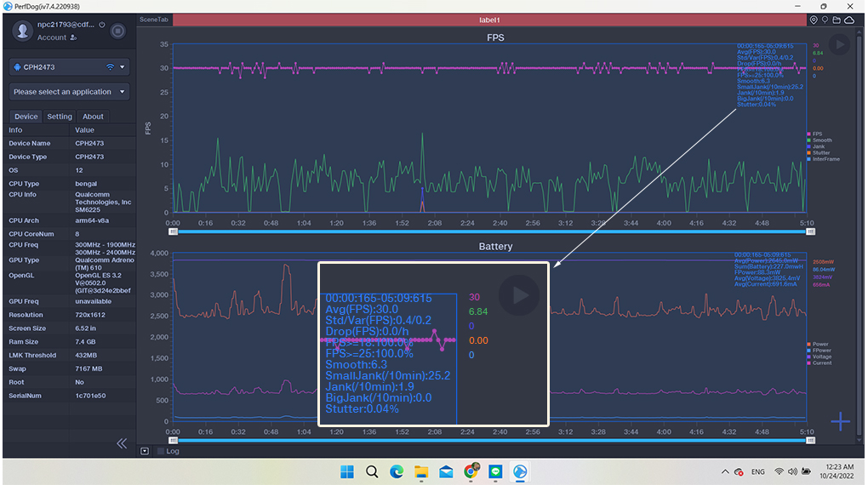
Task: Toggle the FPower legend series
Action: 819,351
